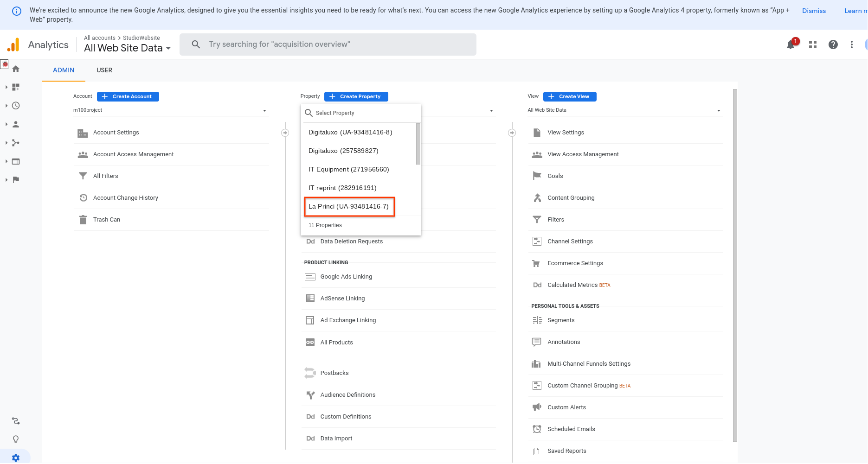
Task: Click the Account Settings building icon
Action: click(x=83, y=133)
